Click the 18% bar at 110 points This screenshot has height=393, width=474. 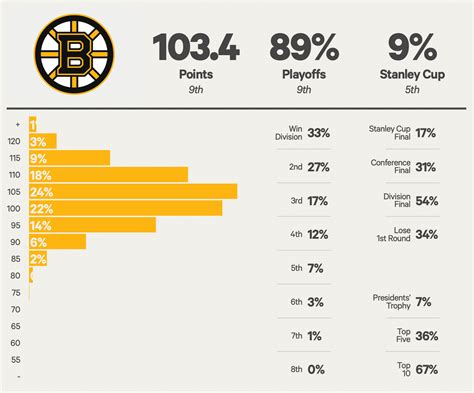109,175
